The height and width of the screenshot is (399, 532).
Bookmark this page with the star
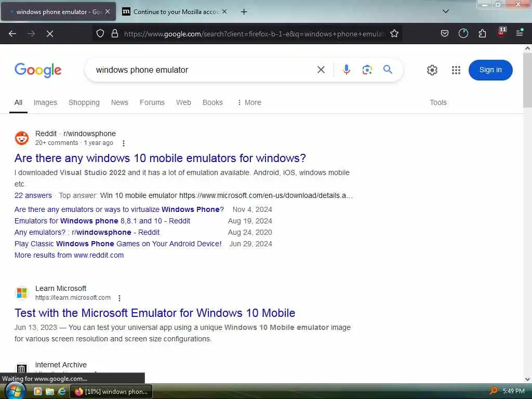point(394,34)
